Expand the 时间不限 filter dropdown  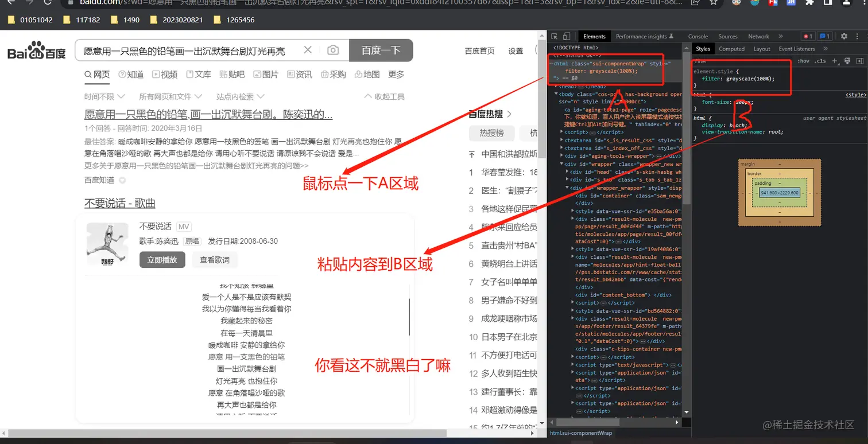pos(103,96)
